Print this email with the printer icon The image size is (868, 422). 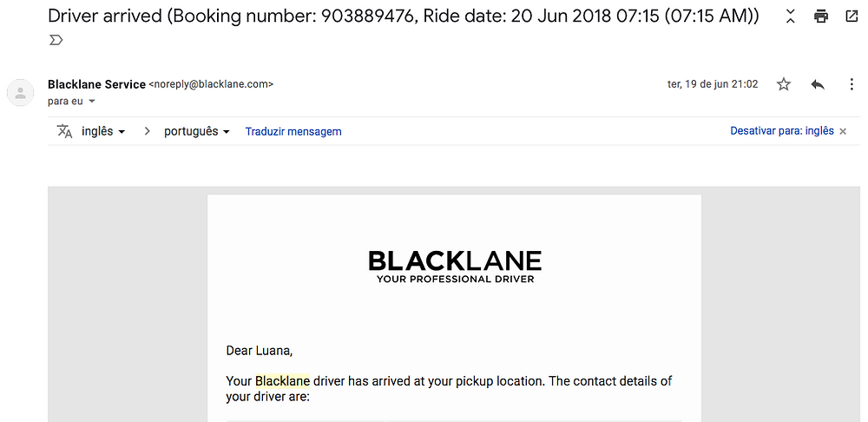pyautogui.click(x=821, y=16)
